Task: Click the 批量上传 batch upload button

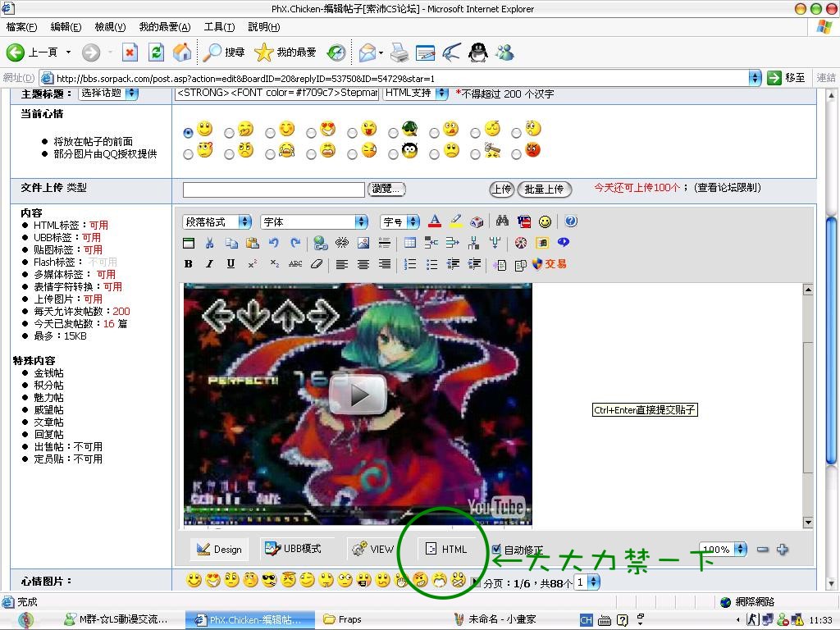Action: [544, 189]
